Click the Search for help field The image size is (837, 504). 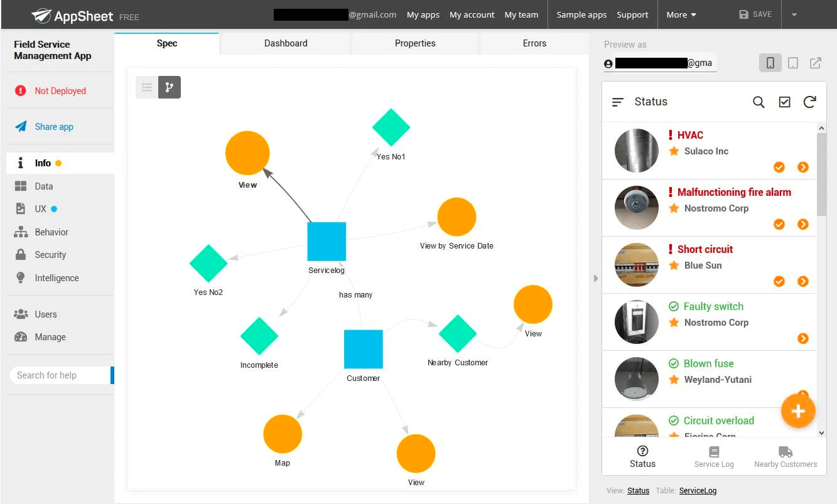tap(60, 375)
